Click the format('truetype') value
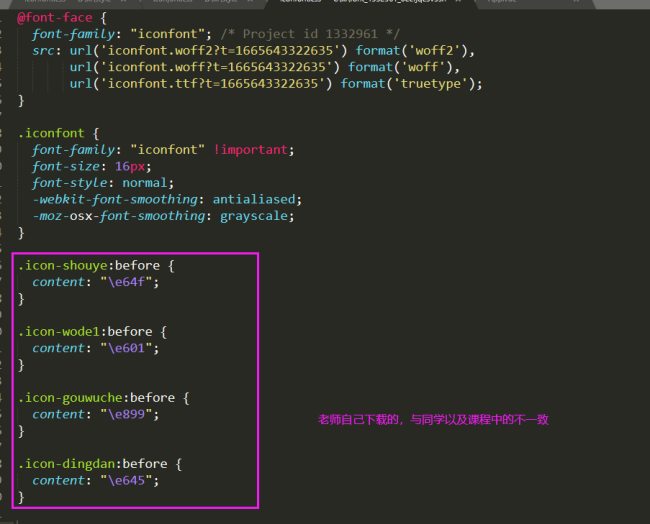 coord(408,84)
